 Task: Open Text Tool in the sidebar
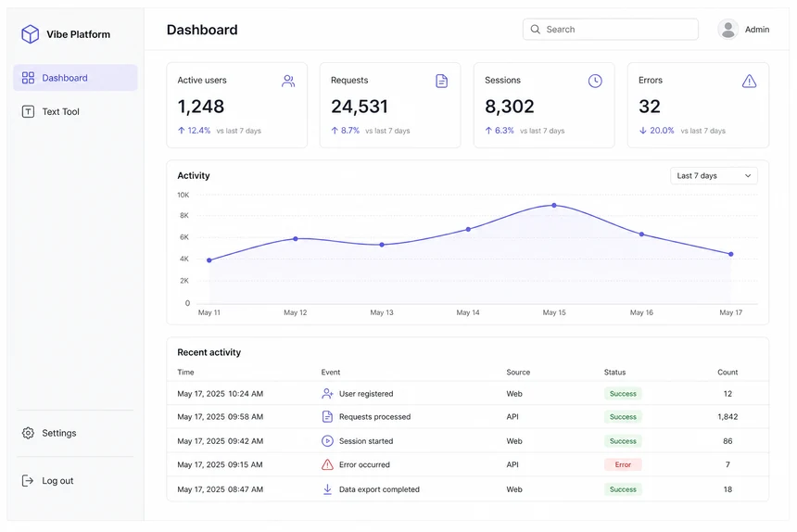75,111
